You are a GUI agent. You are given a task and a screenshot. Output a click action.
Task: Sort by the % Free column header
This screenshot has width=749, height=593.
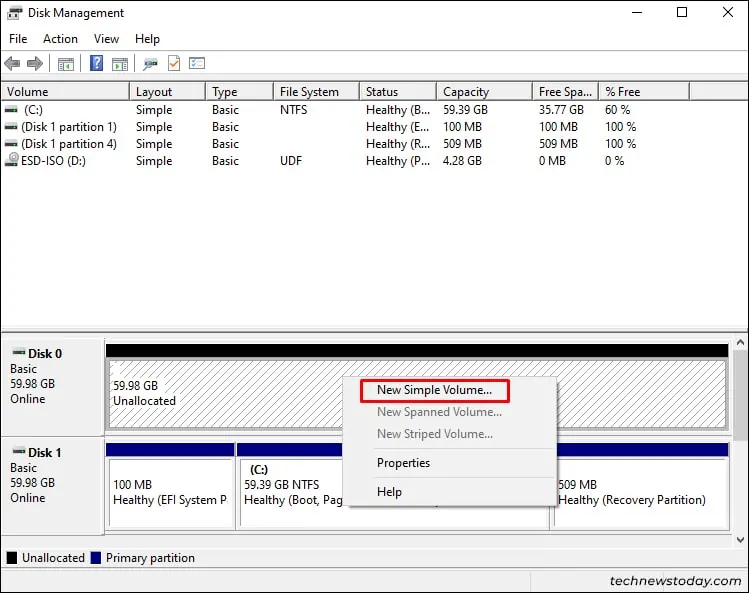tap(644, 91)
